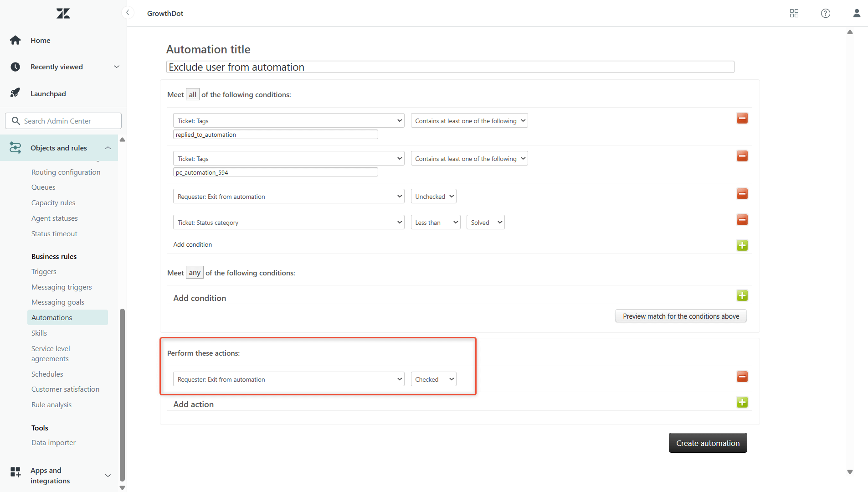868x492 pixels.
Task: Open help via the question mark icon
Action: pyautogui.click(x=826, y=13)
